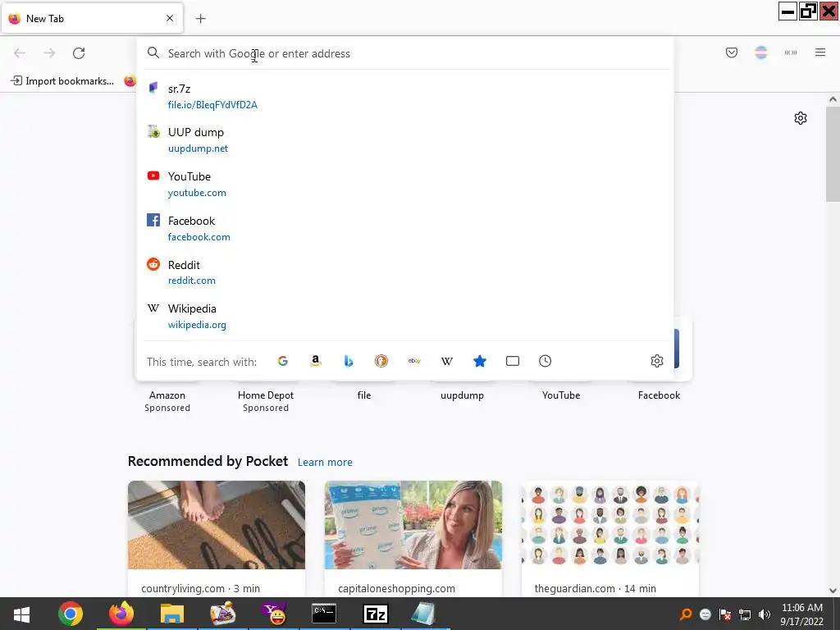Open the Command Prompt taskbar icon

tap(324, 614)
